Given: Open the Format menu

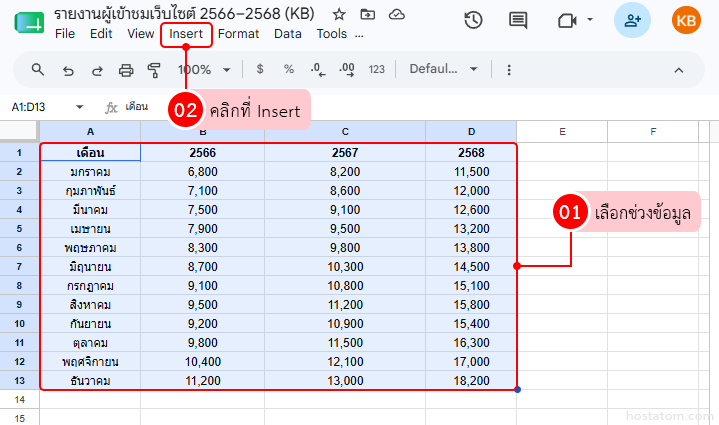Looking at the screenshot, I should [238, 34].
